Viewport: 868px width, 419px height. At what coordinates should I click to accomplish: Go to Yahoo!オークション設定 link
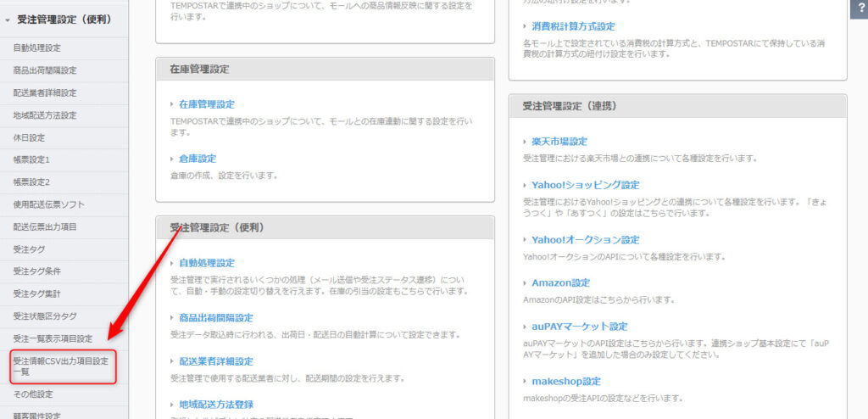[585, 240]
